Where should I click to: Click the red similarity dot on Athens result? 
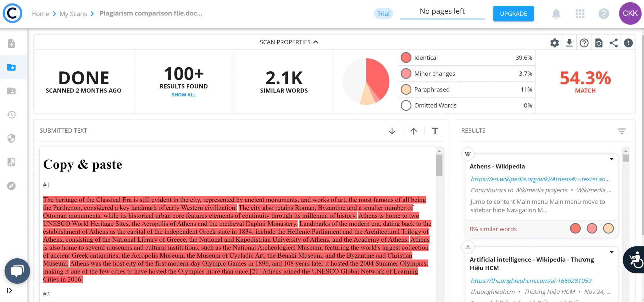coord(575,228)
